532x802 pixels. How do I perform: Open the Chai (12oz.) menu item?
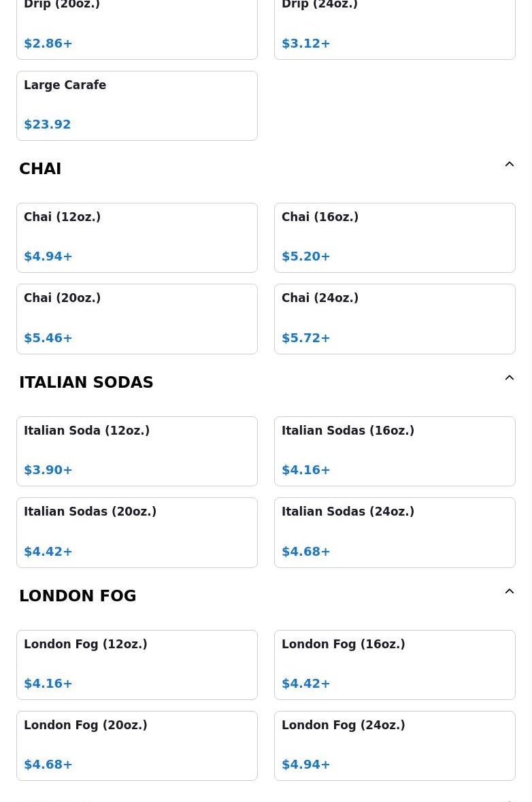coord(137,237)
